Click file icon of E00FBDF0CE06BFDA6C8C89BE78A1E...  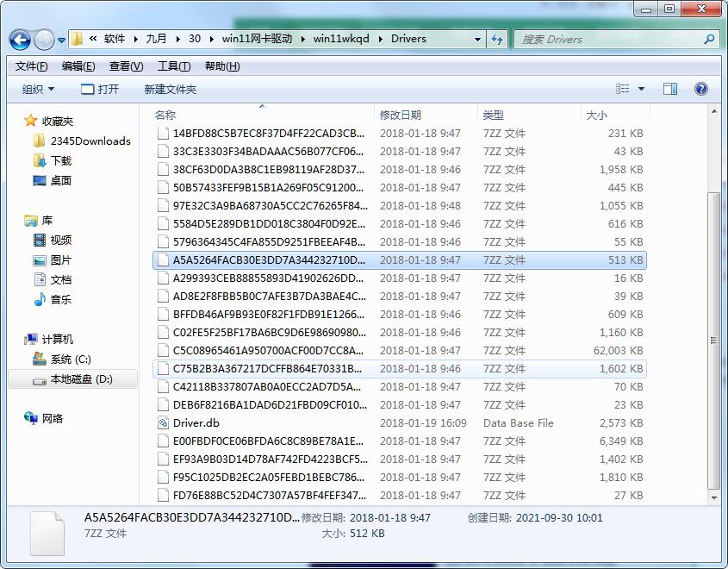163,441
